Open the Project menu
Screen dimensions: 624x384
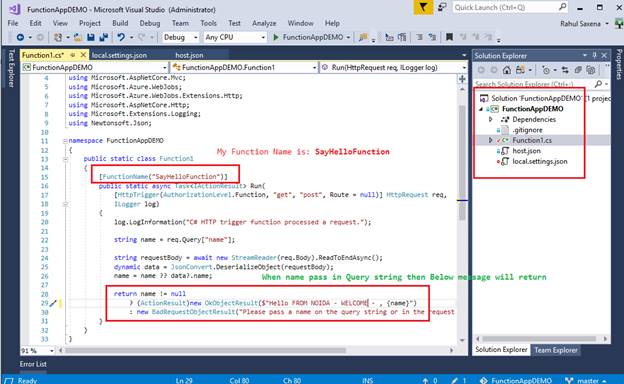[90, 23]
